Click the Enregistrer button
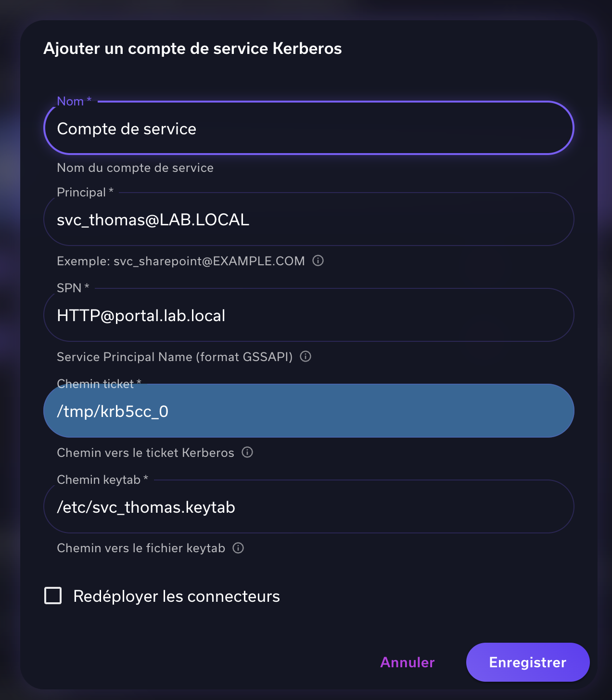 (x=527, y=662)
